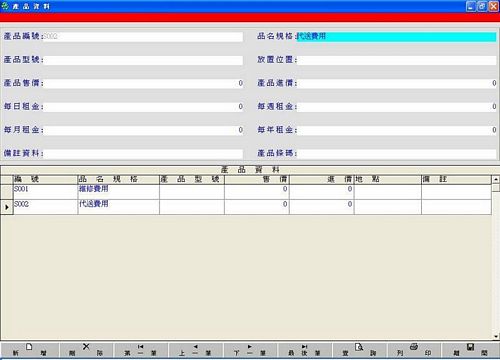This screenshot has height=360, width=500.
Task: Advance to next record with 下一筆 button
Action: [250, 350]
